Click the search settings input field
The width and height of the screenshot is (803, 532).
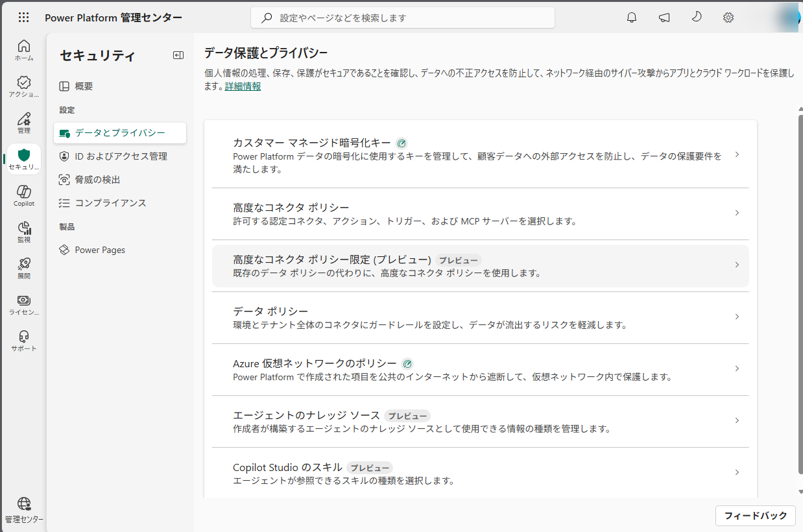[403, 18]
